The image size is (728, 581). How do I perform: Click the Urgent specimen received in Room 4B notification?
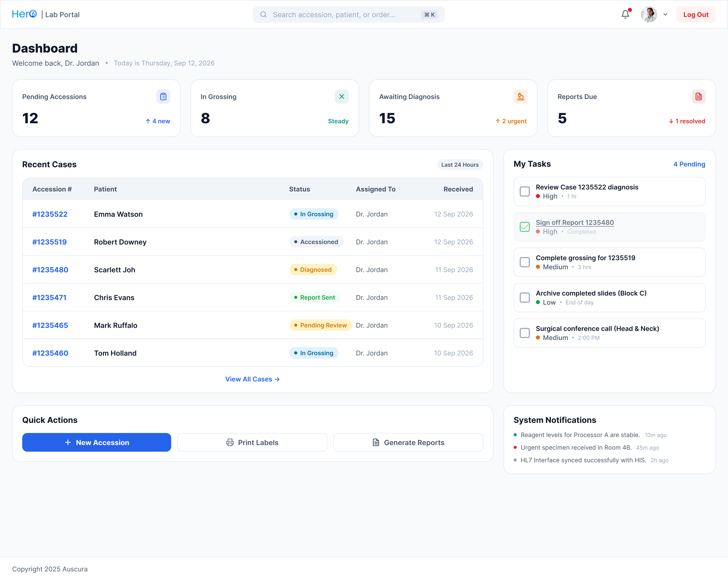pyautogui.click(x=576, y=448)
